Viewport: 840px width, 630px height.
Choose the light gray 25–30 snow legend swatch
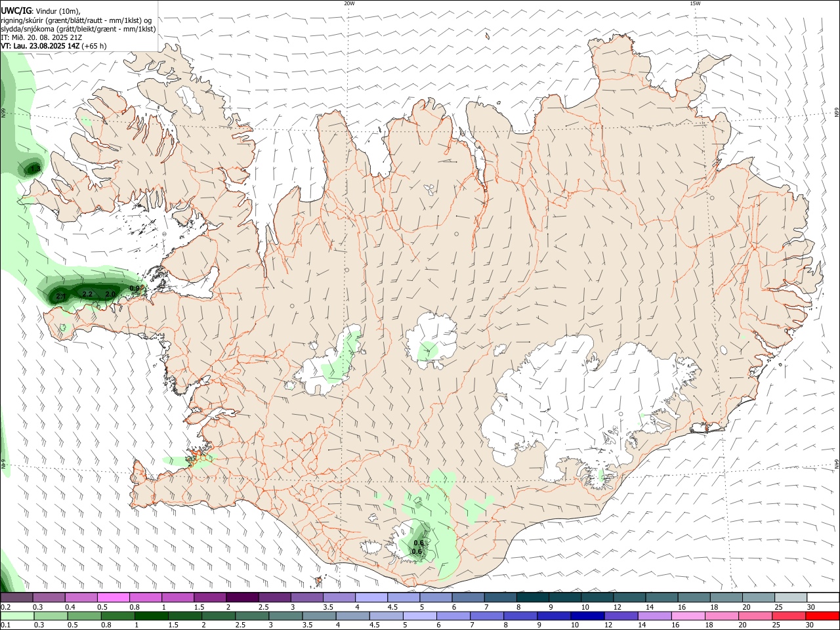(790, 597)
